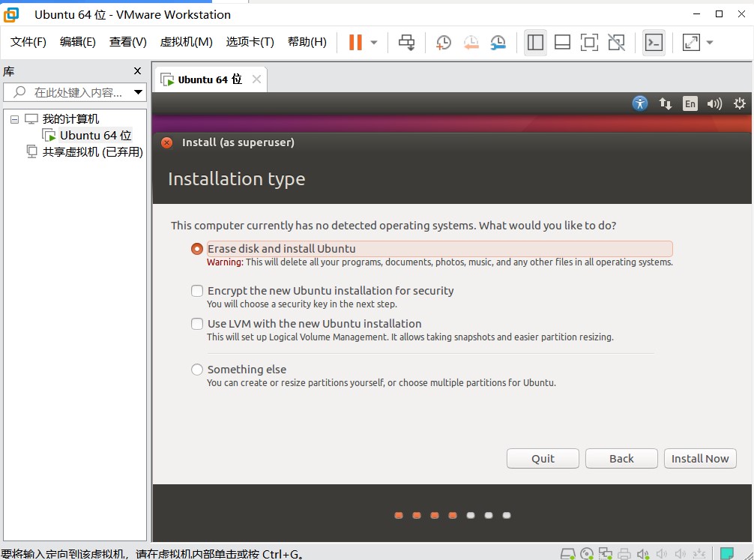
Task: Open the power options dropdown arrow
Action: [x=374, y=43]
